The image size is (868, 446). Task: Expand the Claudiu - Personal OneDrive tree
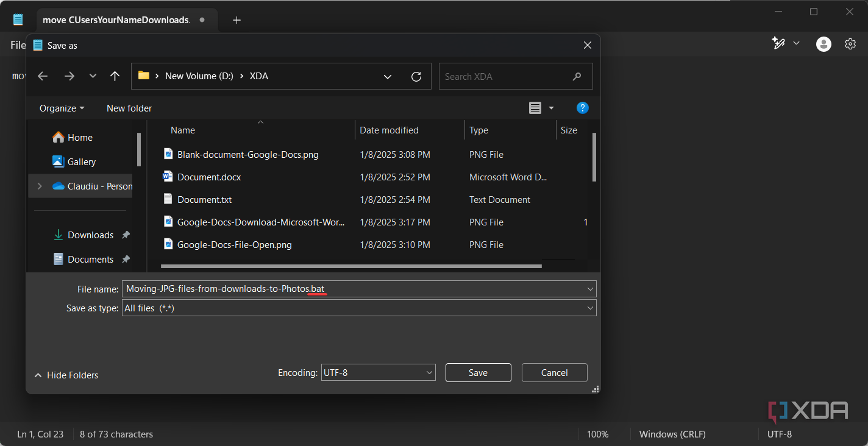pyautogui.click(x=40, y=186)
